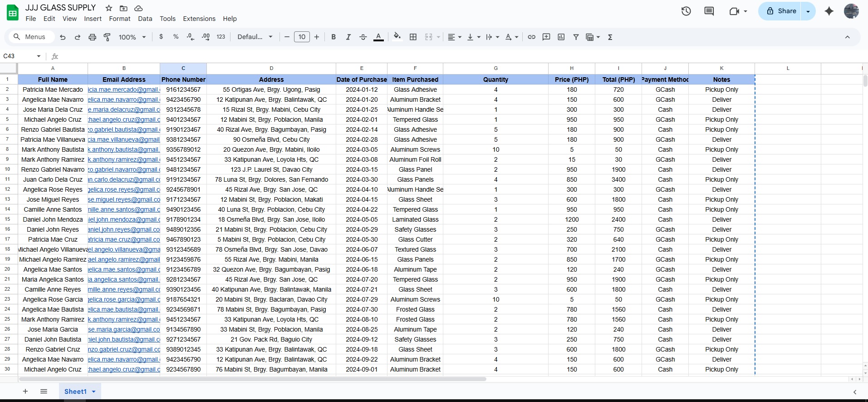Toggle strikethrough formatting
Screen dimensions: 868x402
tap(363, 37)
